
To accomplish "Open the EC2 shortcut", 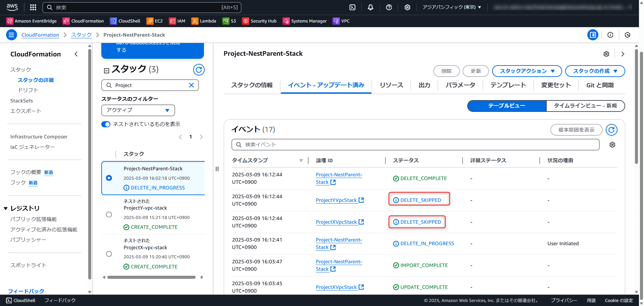I will pos(155,21).
